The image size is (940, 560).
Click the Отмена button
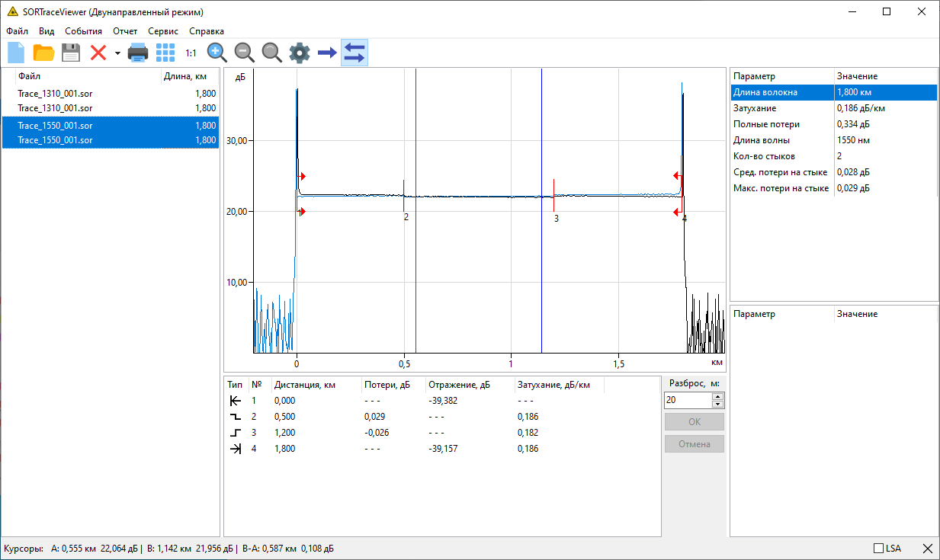pyautogui.click(x=695, y=444)
